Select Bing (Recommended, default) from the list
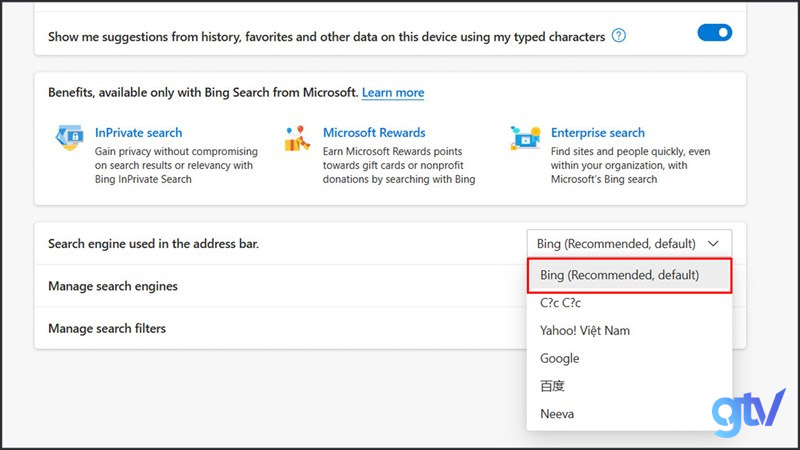The image size is (800, 450). click(619, 275)
